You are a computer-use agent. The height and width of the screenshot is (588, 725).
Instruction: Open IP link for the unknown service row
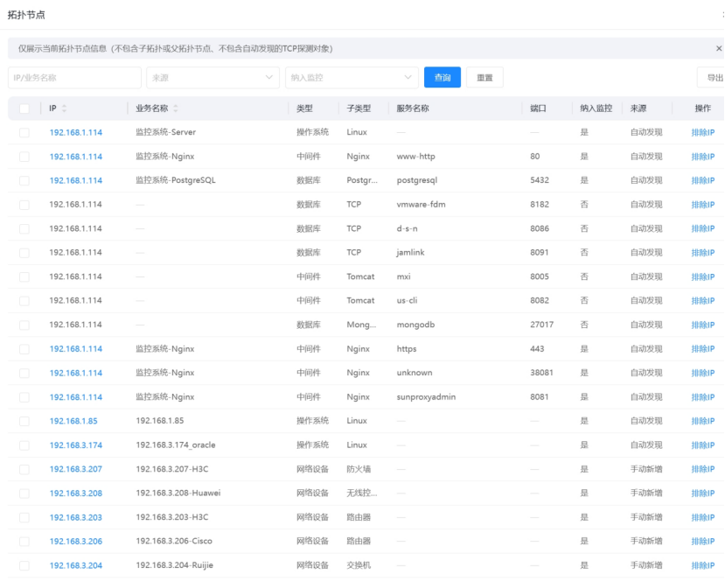(76, 373)
